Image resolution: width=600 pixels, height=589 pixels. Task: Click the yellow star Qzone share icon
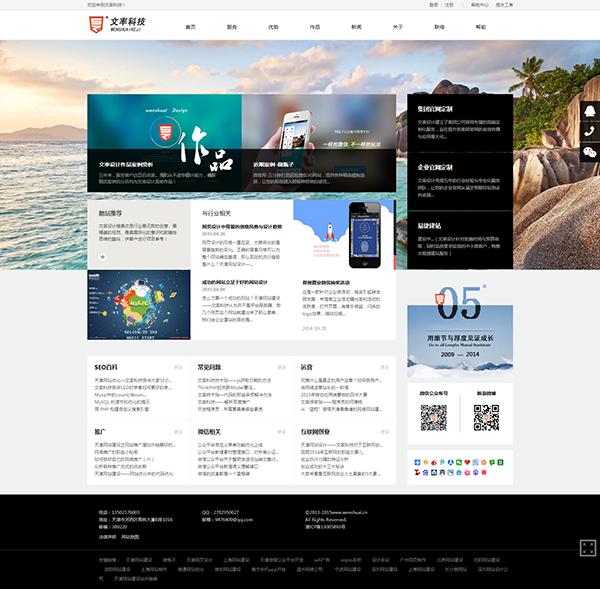[426, 462]
